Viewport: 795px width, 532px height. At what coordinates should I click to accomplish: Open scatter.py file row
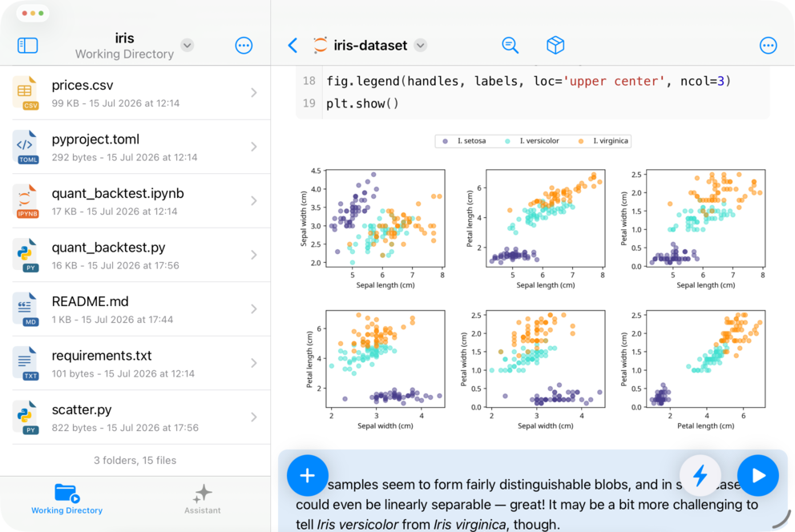(x=135, y=417)
